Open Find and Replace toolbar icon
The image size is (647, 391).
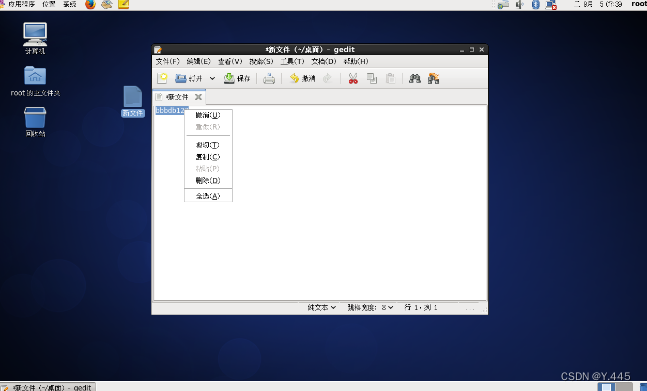coord(433,78)
